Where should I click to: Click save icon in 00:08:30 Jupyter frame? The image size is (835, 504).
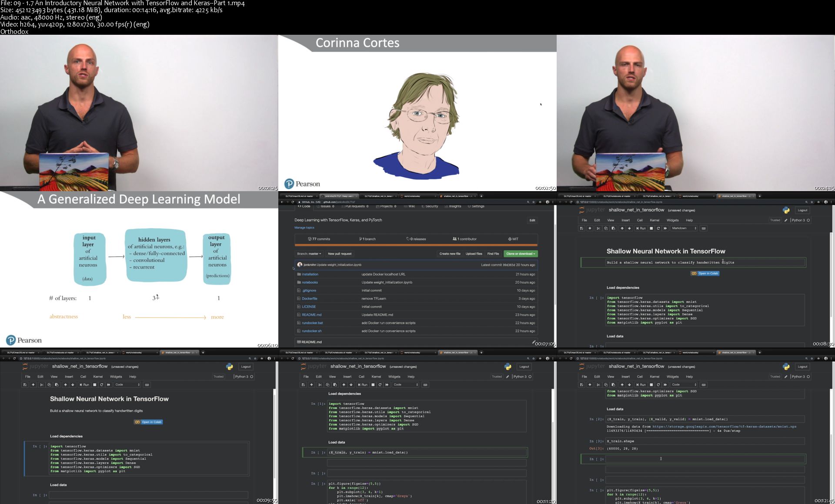pos(581,229)
